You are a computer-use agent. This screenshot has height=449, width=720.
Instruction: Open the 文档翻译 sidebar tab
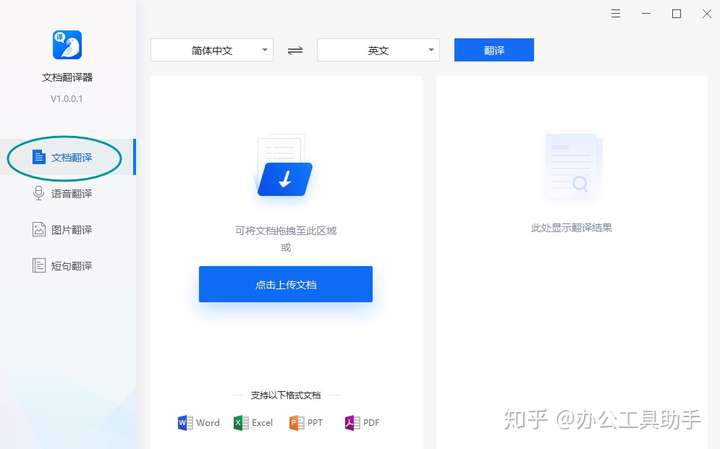coord(68,157)
